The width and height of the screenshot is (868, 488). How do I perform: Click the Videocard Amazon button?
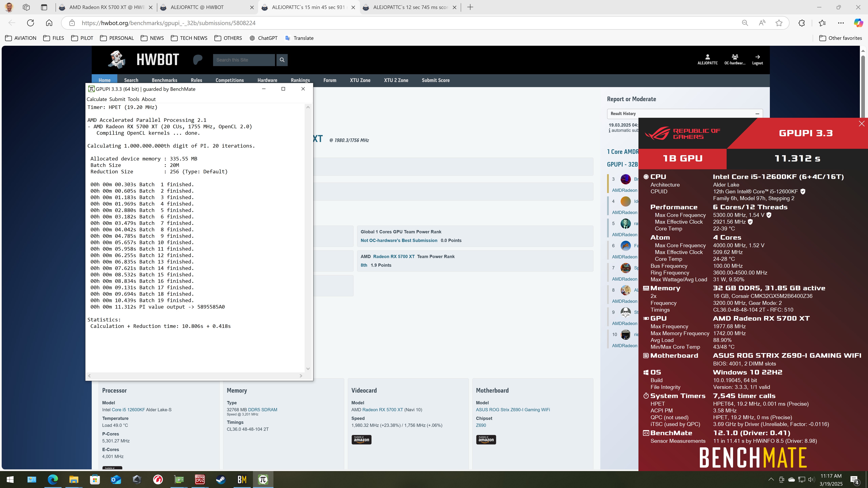pyautogui.click(x=362, y=440)
